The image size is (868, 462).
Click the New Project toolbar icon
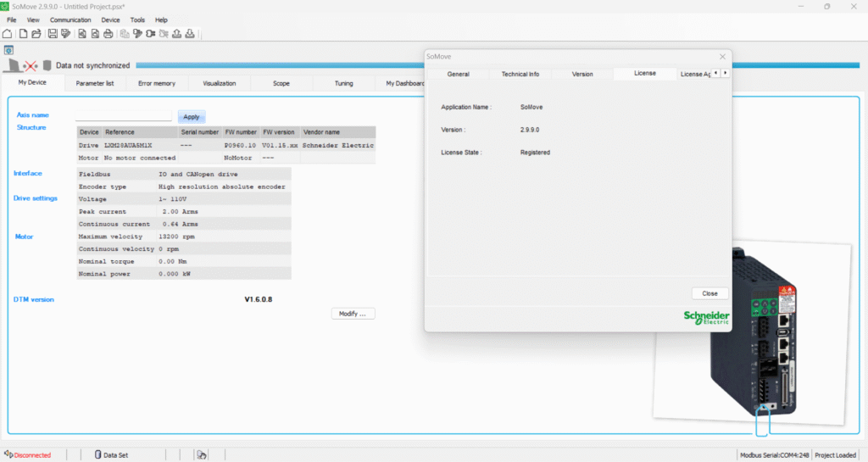coord(23,34)
